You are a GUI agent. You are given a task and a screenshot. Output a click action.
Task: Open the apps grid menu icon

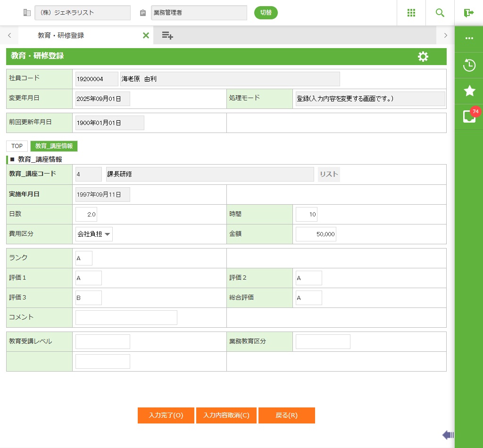pyautogui.click(x=411, y=13)
